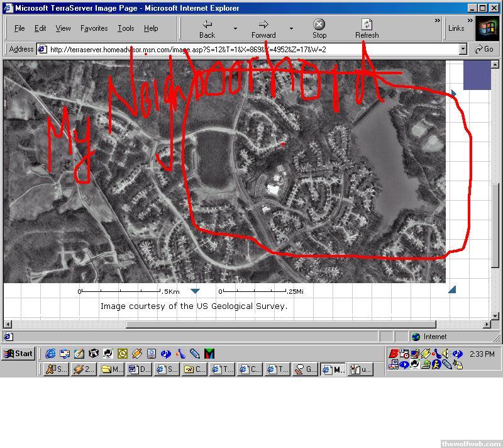Open the File menu
503x448 pixels.
pos(19,28)
